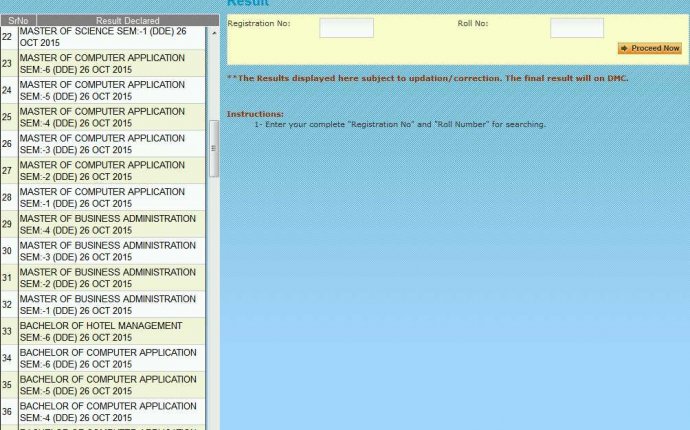Click serial number 26 cell
Image resolution: width=690 pixels, height=430 pixels.
9,144
